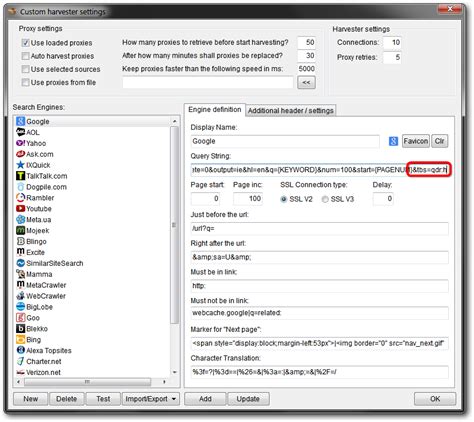Click the proxies to retrieve count field
The image size is (474, 422).
[x=306, y=42]
